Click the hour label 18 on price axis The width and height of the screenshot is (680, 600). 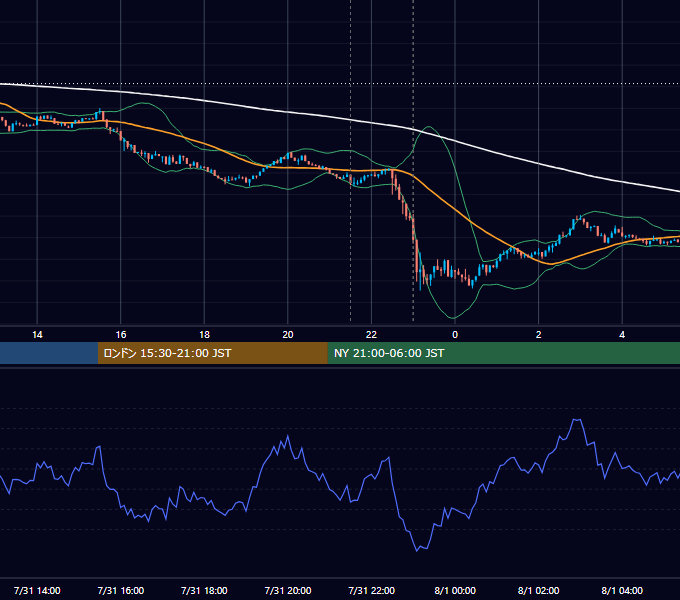(x=204, y=335)
